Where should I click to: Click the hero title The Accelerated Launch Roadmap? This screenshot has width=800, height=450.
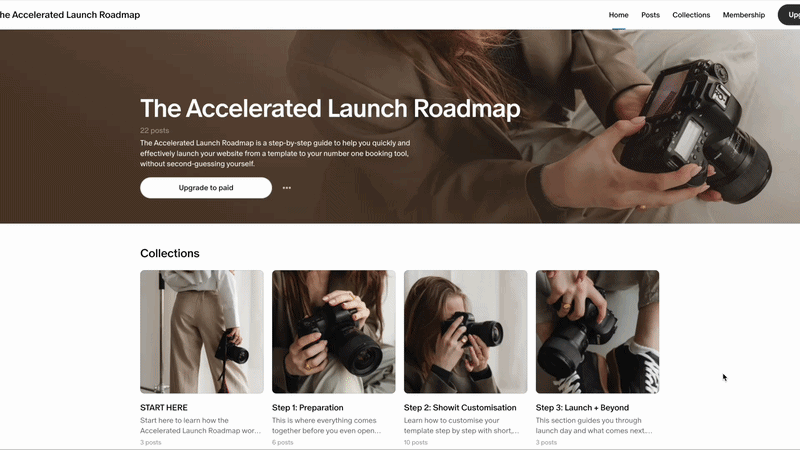[x=330, y=108]
